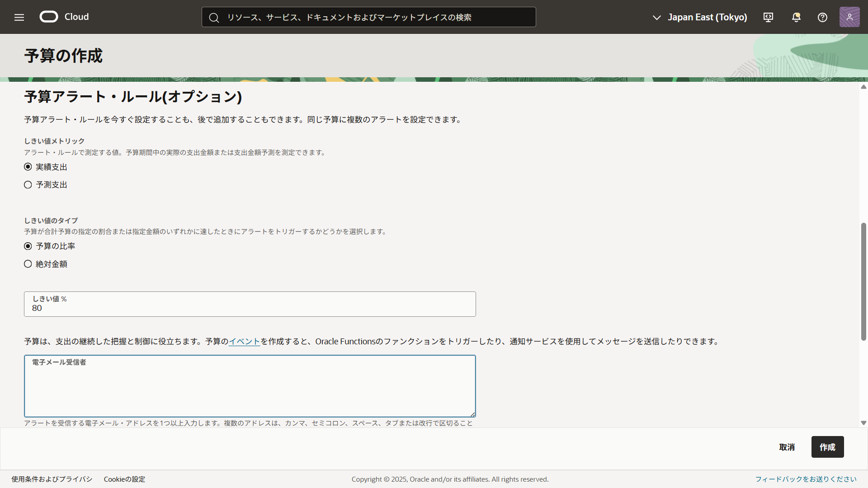The image size is (868, 488).
Task: Select the 予測支出 radio button
Action: [28, 185]
